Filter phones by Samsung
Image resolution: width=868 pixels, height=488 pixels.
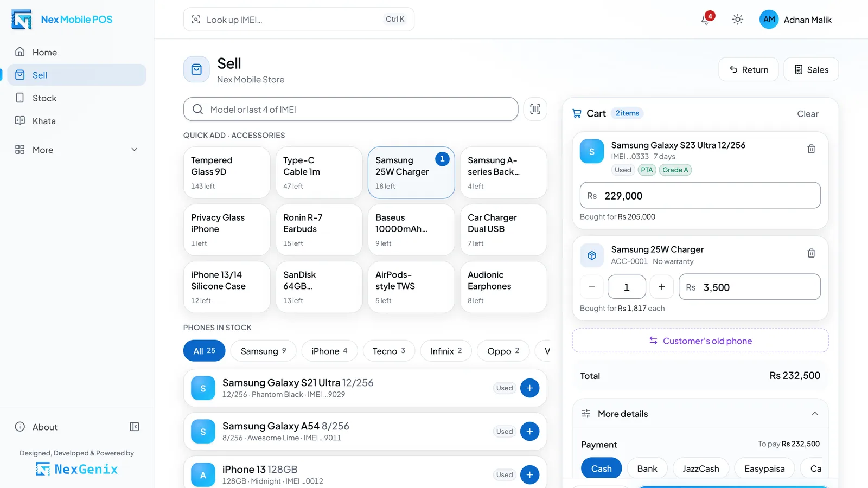point(263,351)
